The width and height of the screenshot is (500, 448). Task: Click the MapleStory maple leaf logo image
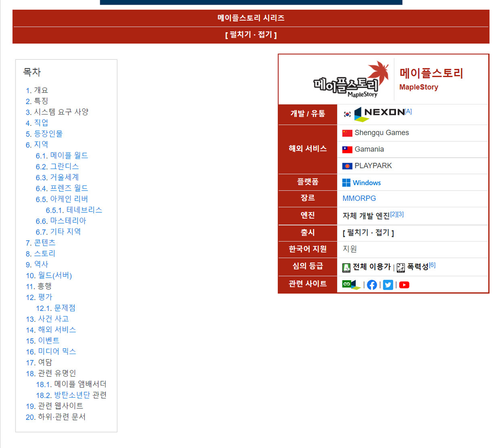click(x=351, y=79)
